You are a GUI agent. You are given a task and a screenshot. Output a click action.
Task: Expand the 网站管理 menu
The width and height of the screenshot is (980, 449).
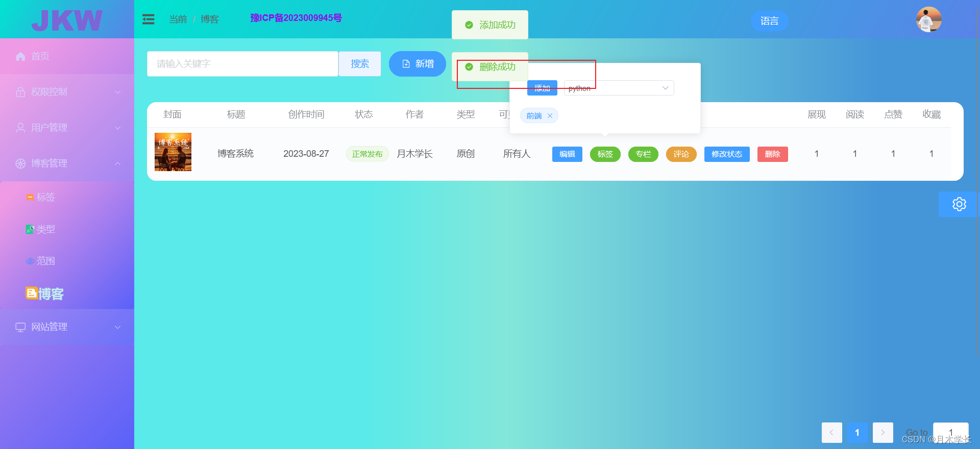pos(67,327)
